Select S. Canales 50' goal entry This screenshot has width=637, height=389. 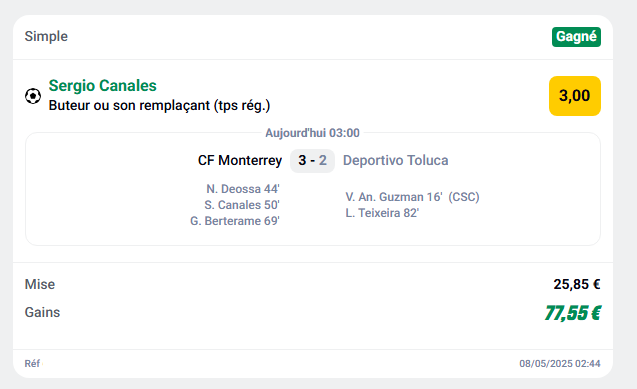pos(242,205)
